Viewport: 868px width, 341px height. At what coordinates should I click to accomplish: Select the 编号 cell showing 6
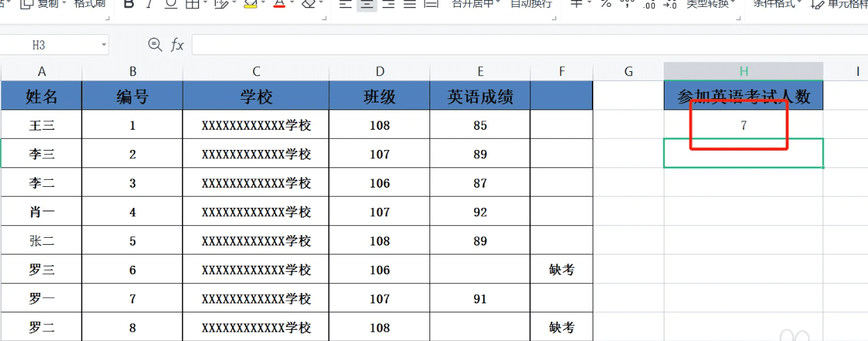pyautogui.click(x=132, y=269)
